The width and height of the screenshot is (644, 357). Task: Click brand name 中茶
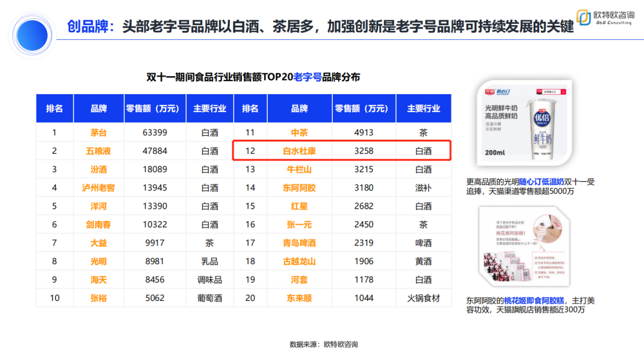(x=299, y=132)
